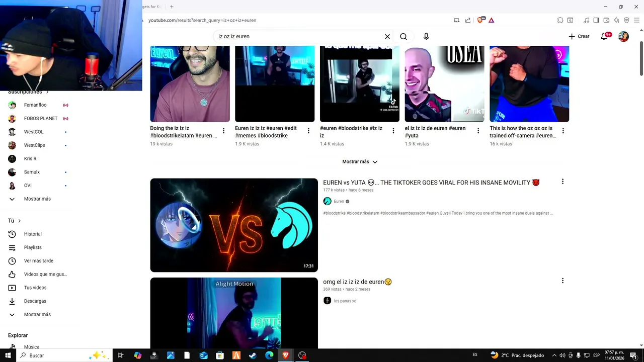Open Microsoft Store from the taskbar
Viewport: 644px width, 362px height.
click(220, 355)
